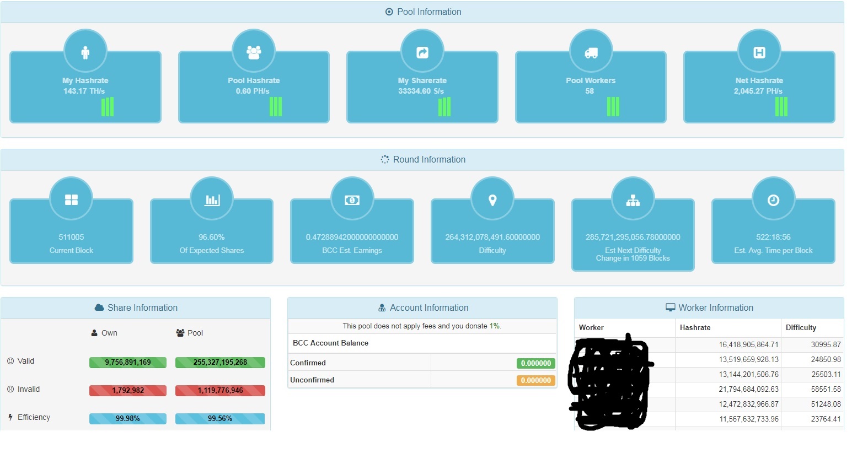Click the hashrate value 16,418,905,864.71
This screenshot has width=868, height=464.
pos(748,344)
